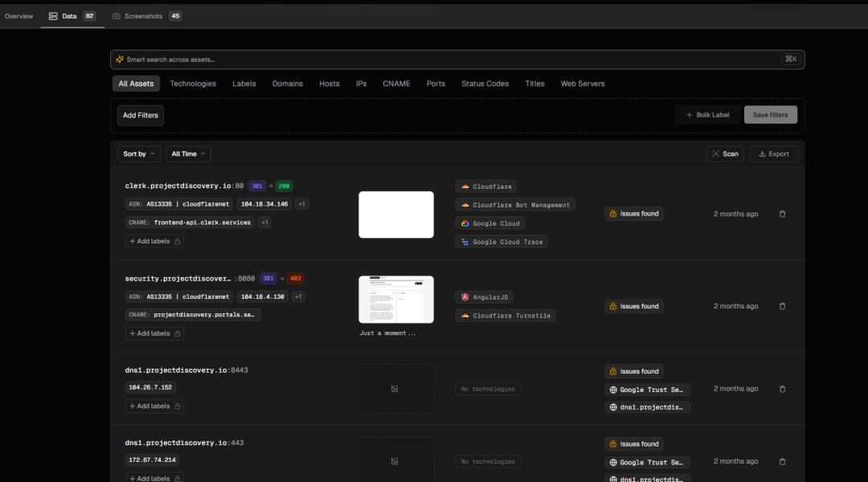Click Google Trust Se… chip on dns1:8443 row
Image resolution: width=868 pixels, height=482 pixels.
647,390
